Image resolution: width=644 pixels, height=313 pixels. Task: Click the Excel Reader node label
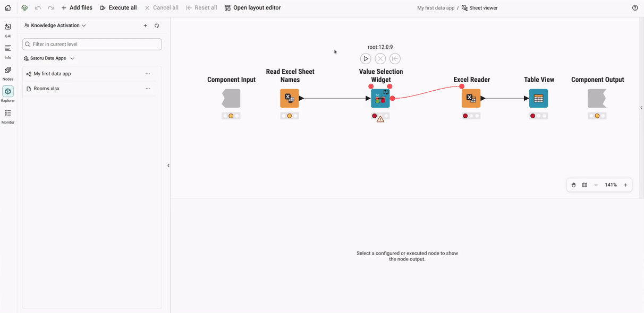pos(472,80)
